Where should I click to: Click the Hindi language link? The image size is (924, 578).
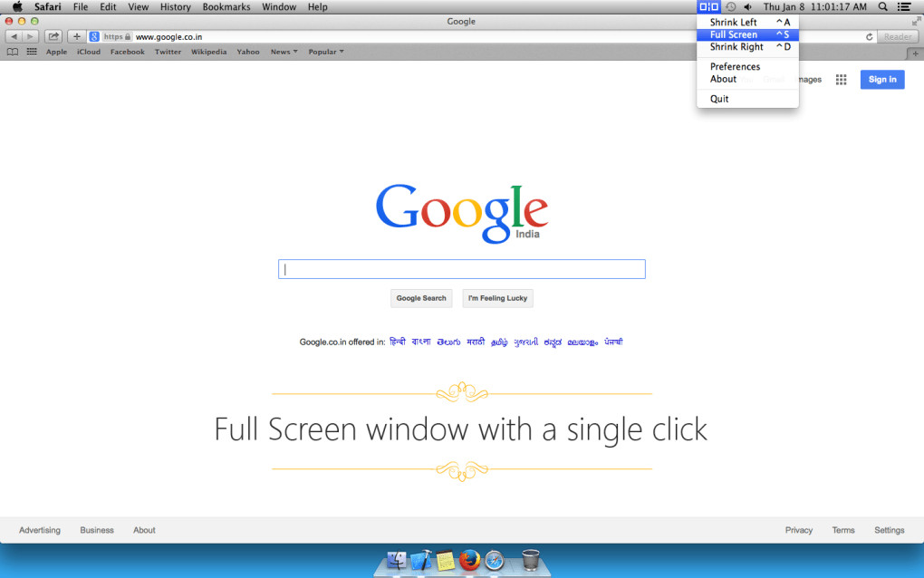point(398,342)
